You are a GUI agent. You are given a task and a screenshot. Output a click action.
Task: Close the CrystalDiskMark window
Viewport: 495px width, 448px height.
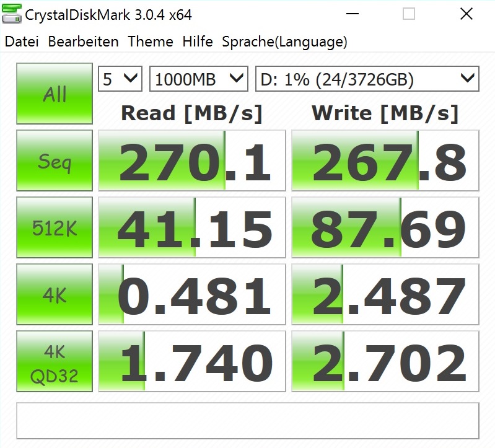pyautogui.click(x=467, y=14)
